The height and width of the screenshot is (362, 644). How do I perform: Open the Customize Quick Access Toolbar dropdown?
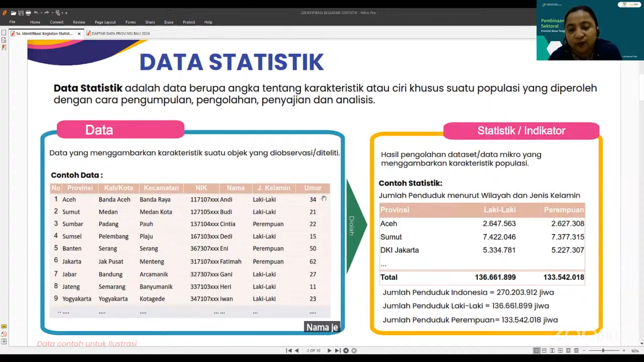(66, 13)
